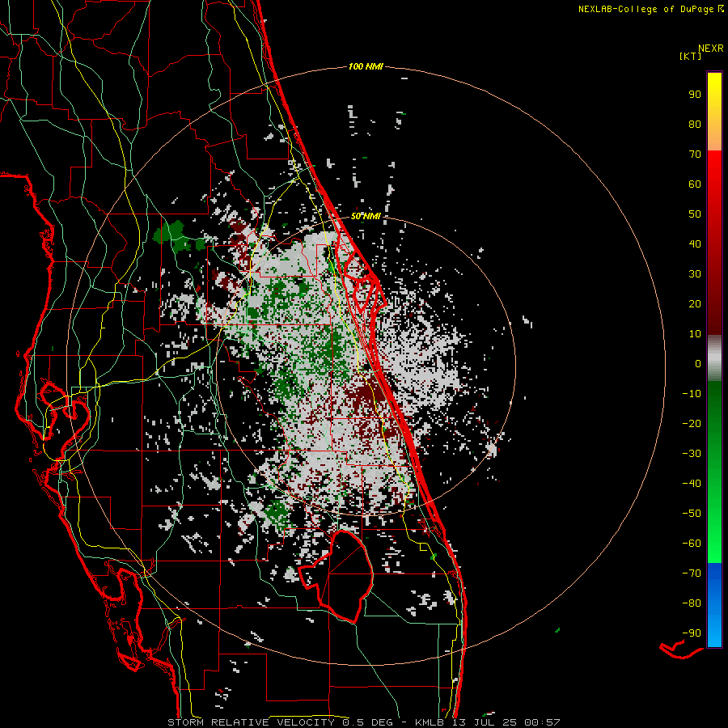Select the 80 value on velocity scale

695,125
